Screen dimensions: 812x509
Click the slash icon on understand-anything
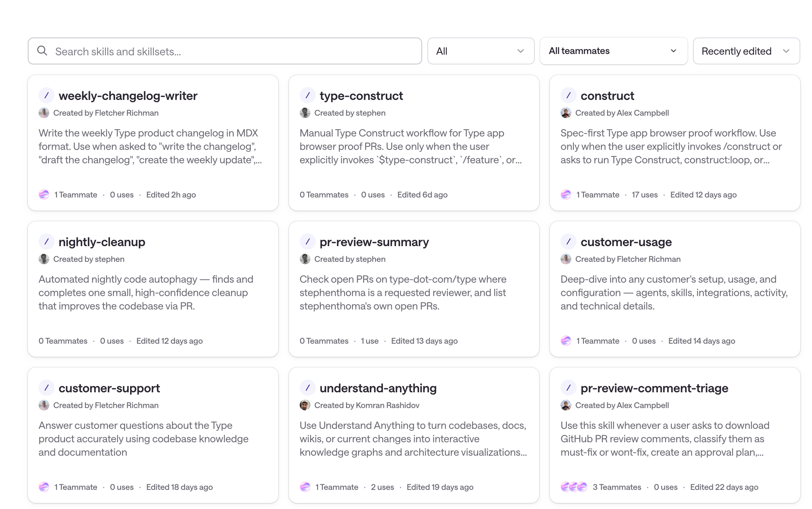coord(307,388)
